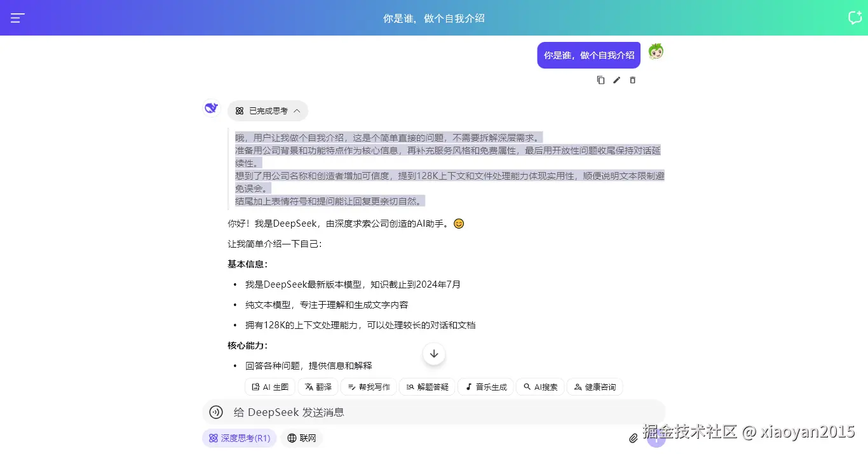Click the DeepSeek whale avatar
The width and height of the screenshot is (868, 454).
(x=211, y=108)
